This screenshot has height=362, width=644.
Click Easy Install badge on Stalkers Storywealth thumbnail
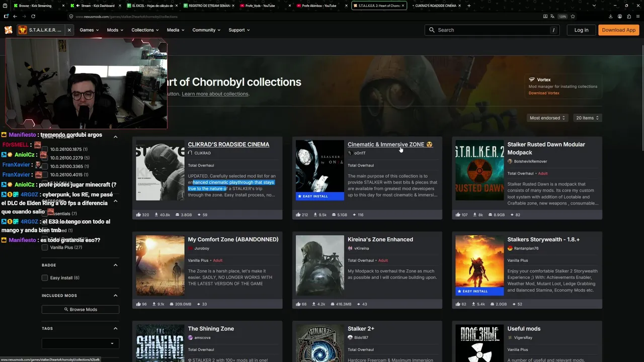click(479, 291)
